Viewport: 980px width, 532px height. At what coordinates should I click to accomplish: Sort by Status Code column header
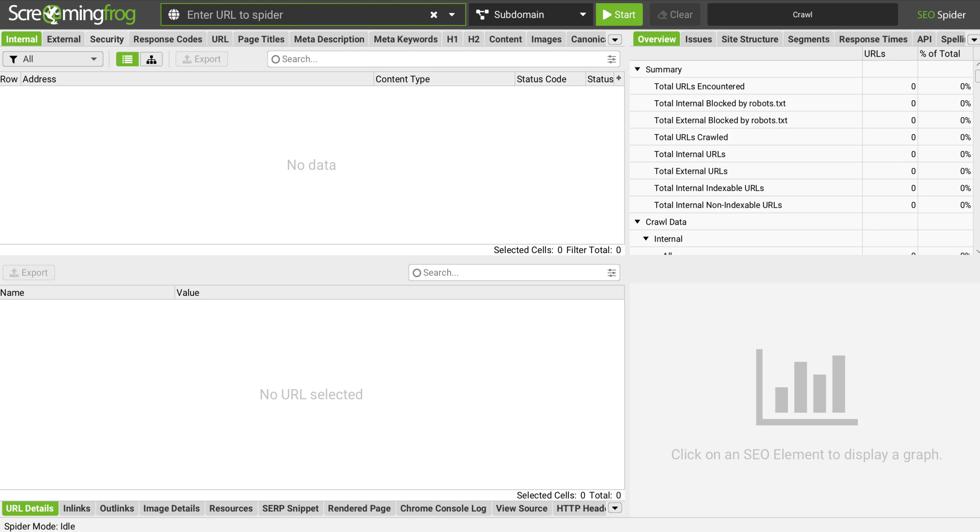point(550,79)
